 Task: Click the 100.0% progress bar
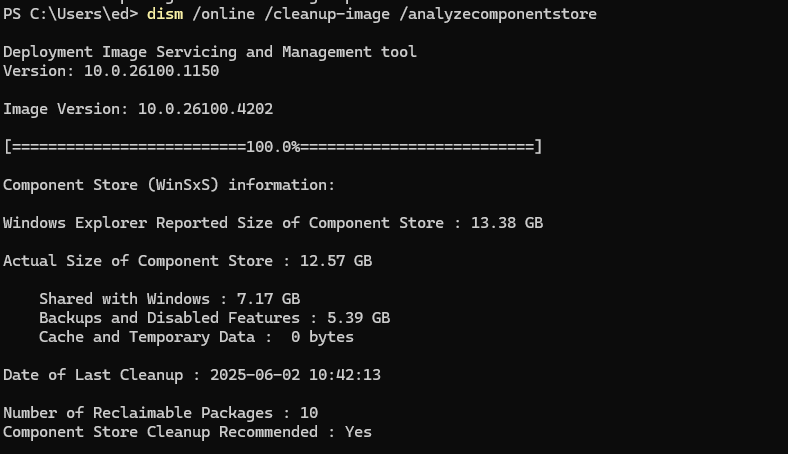click(x=273, y=147)
